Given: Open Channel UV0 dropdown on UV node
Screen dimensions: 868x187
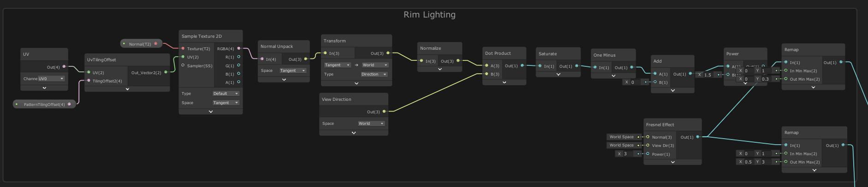Looking at the screenshot, I should [x=51, y=79].
